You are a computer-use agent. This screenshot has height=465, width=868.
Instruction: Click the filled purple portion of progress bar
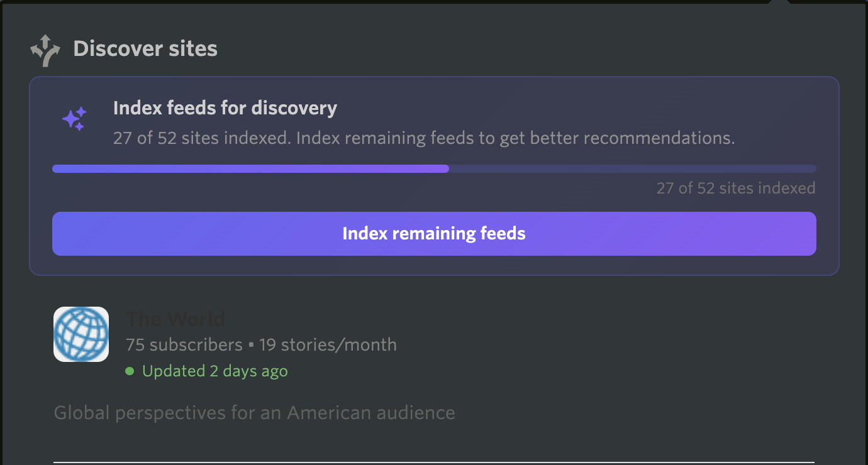[x=250, y=168]
